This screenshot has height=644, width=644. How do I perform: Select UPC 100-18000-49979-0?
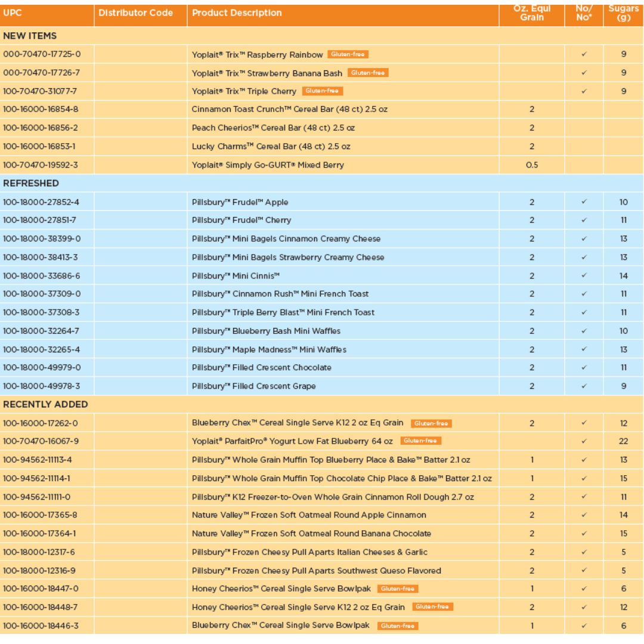click(x=42, y=367)
